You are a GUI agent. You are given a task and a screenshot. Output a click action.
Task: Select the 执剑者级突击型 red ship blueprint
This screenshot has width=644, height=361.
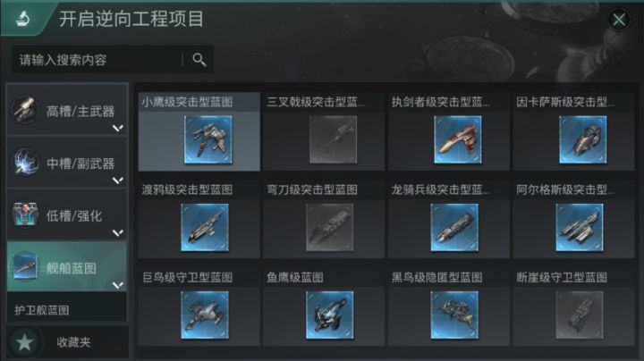click(x=458, y=139)
